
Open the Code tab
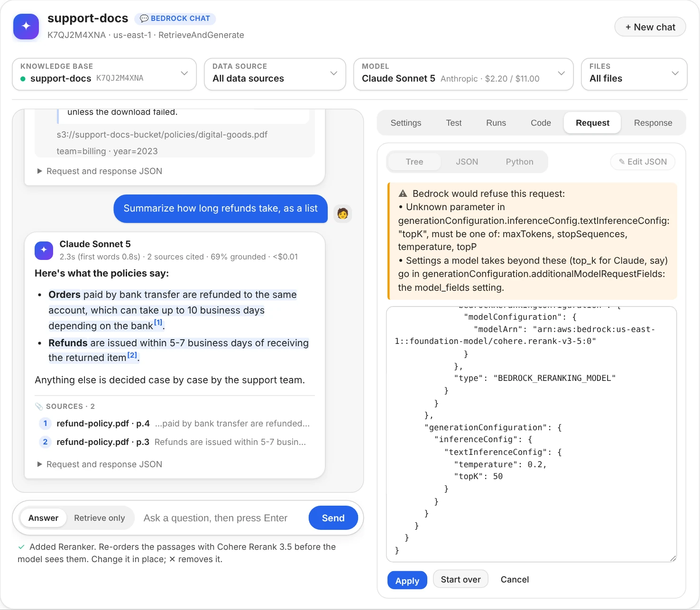pos(541,123)
